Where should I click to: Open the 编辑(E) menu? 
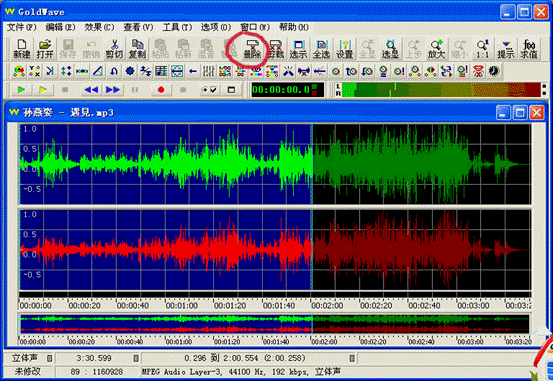tap(61, 27)
